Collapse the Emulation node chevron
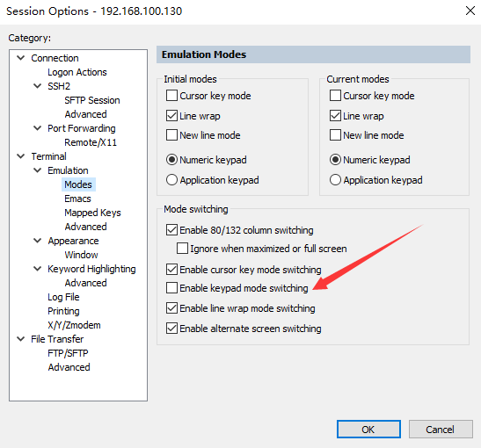 pos(37,170)
